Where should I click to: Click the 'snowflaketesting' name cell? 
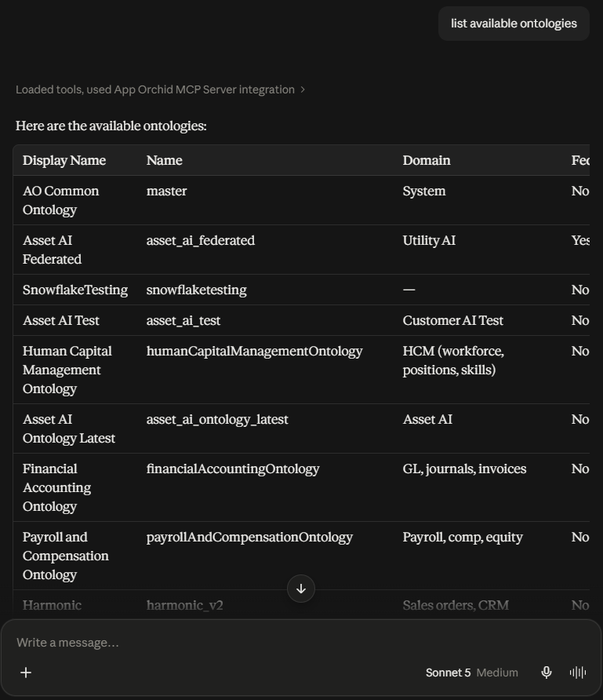(197, 290)
